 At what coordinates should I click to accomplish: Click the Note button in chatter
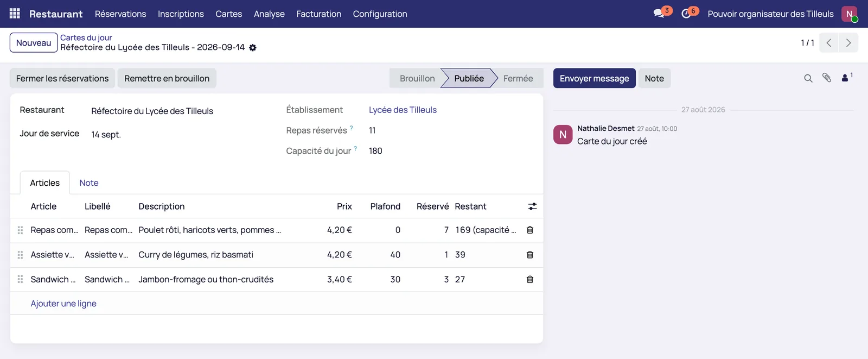[x=654, y=78]
